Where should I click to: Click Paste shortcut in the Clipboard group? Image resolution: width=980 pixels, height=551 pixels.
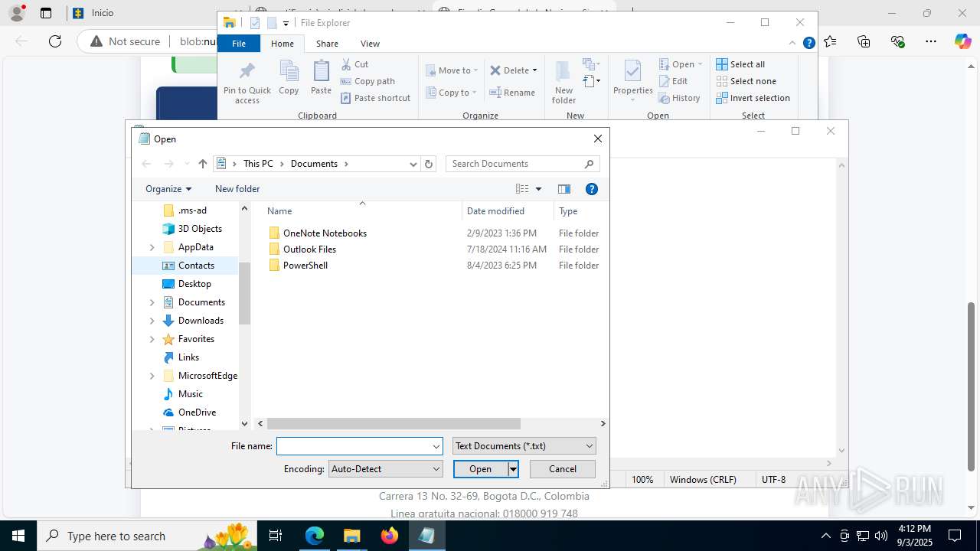(376, 98)
